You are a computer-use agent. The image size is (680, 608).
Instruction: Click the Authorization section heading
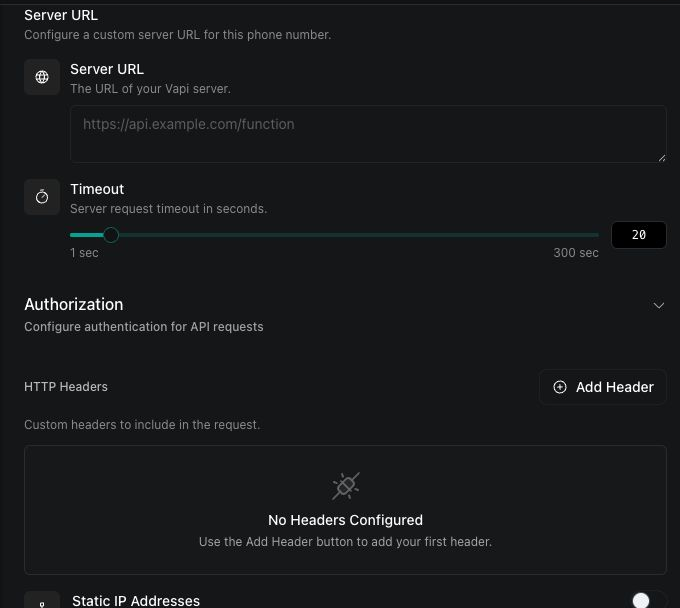coord(74,304)
